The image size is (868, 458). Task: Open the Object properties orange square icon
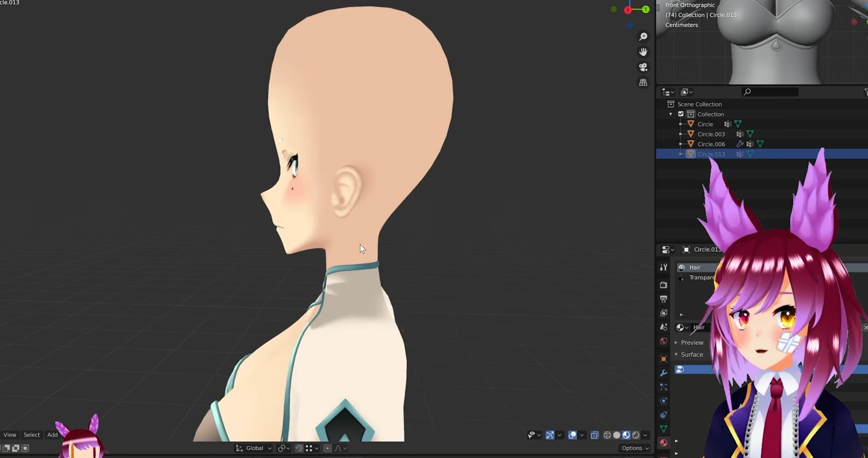[664, 359]
